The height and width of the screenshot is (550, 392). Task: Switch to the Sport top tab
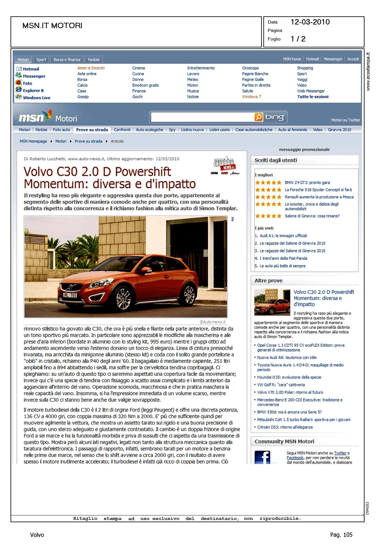pyautogui.click(x=41, y=60)
